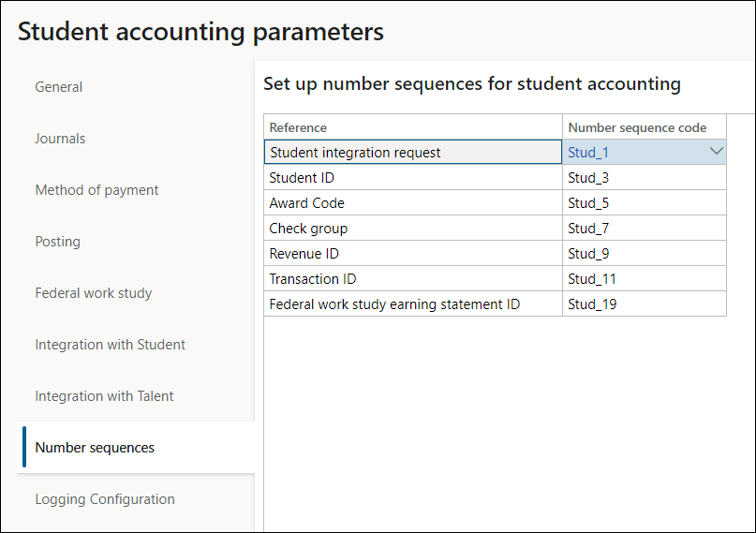
Task: Select the Federal work study tab
Action: 93,293
